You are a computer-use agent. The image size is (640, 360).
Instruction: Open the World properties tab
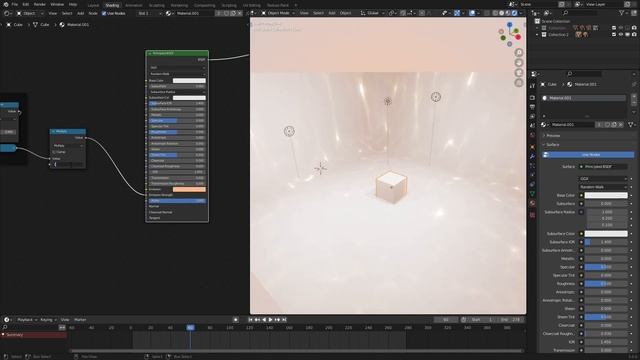click(x=532, y=135)
